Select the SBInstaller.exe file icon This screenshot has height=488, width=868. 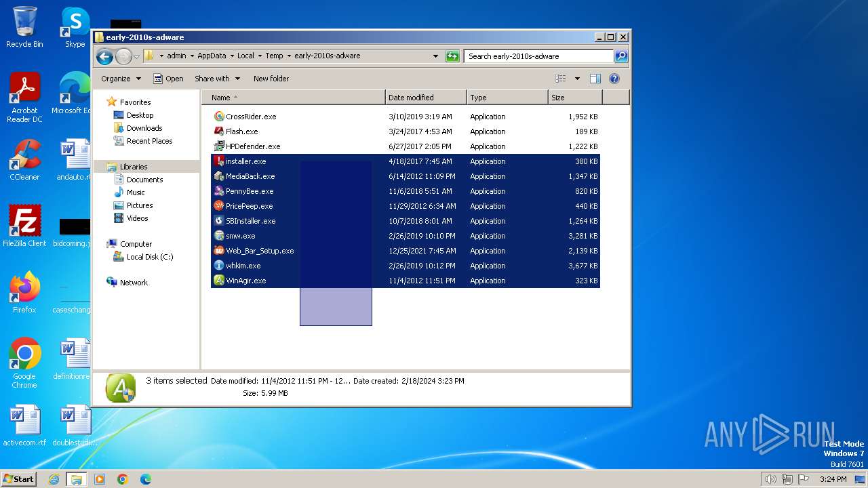pos(219,221)
